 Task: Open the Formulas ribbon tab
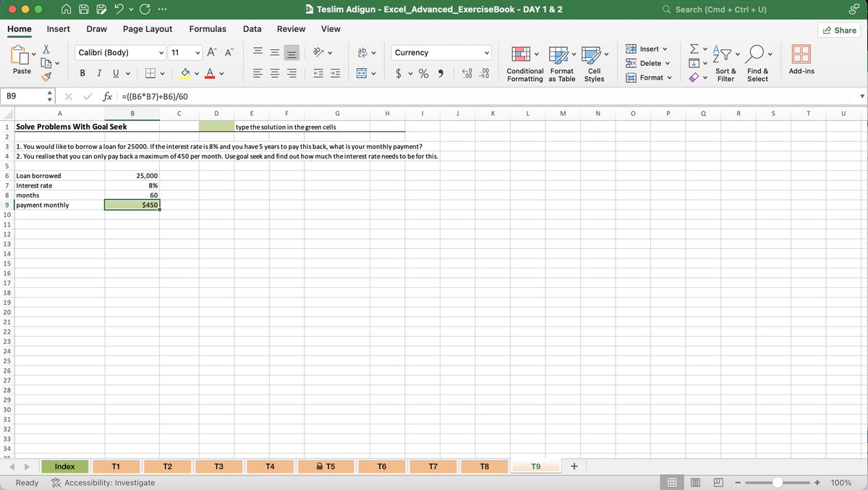[208, 29]
